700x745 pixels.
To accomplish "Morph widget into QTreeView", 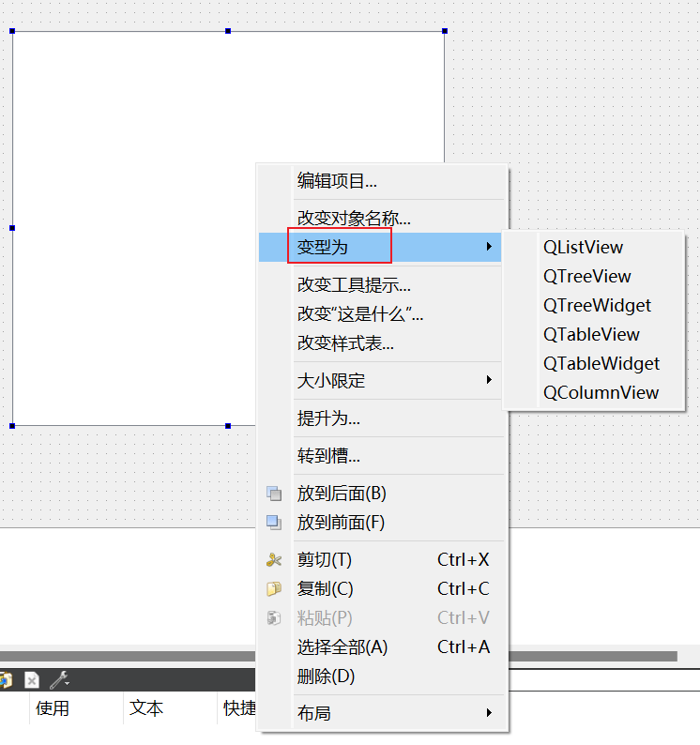I will coord(594,276).
